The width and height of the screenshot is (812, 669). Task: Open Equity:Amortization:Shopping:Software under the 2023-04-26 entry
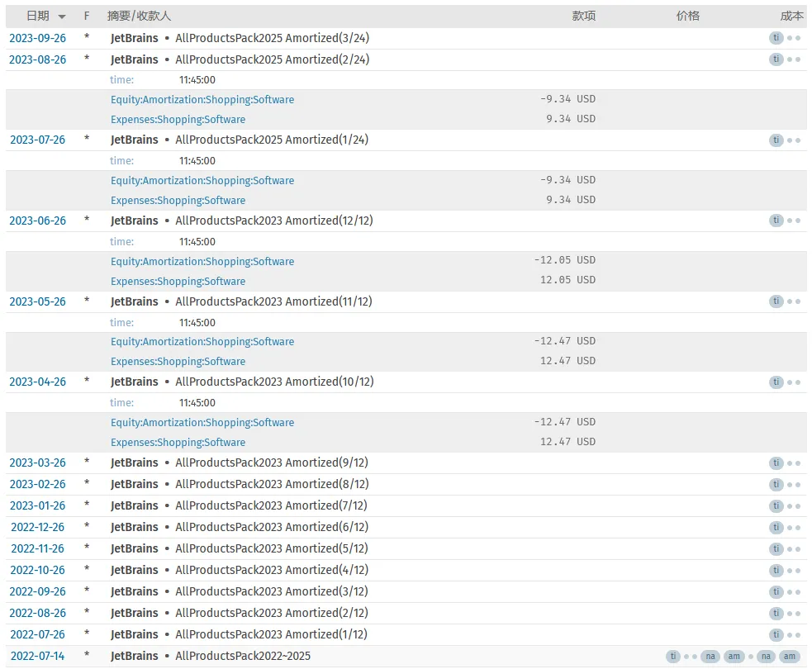(x=202, y=423)
